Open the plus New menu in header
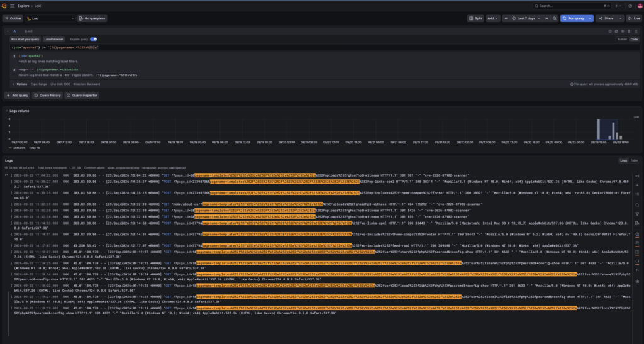This screenshot has width=644, height=344. pyautogui.click(x=618, y=6)
